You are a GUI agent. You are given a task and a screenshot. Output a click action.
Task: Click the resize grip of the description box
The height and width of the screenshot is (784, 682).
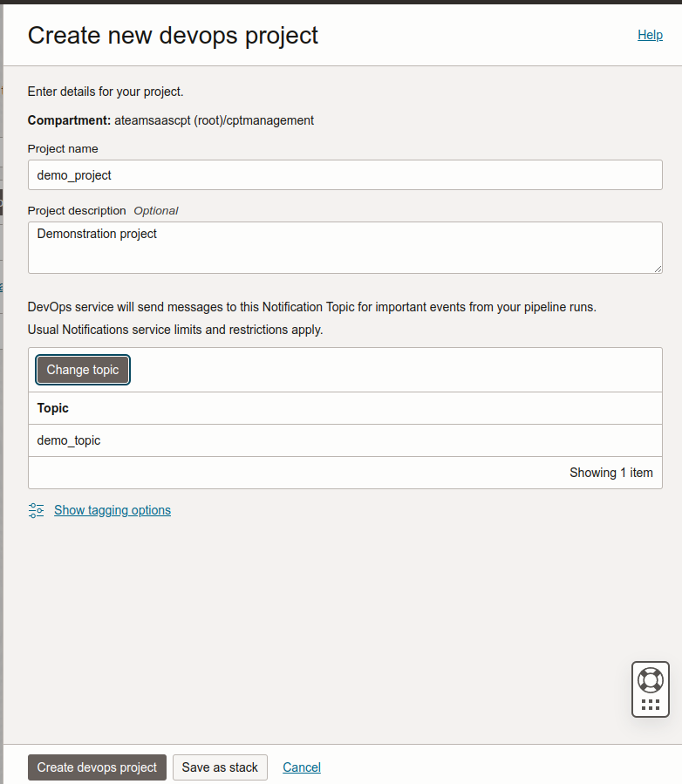[657, 269]
